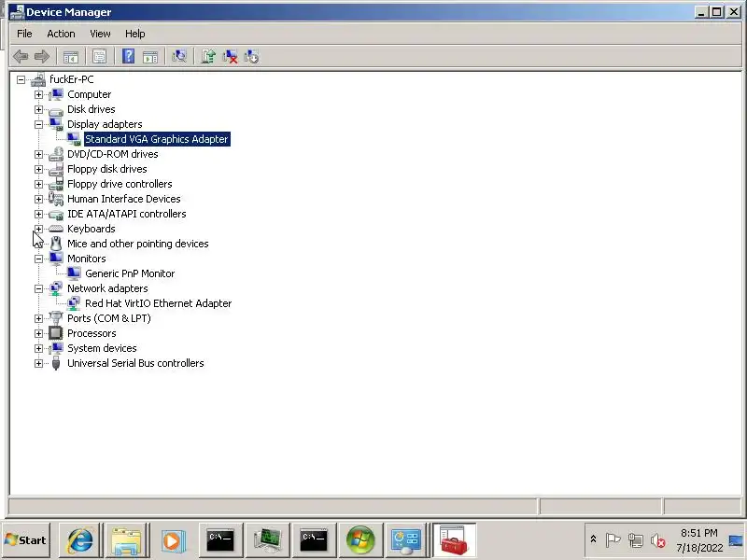
Task: Select Mice and other pointing devices
Action: tap(137, 244)
